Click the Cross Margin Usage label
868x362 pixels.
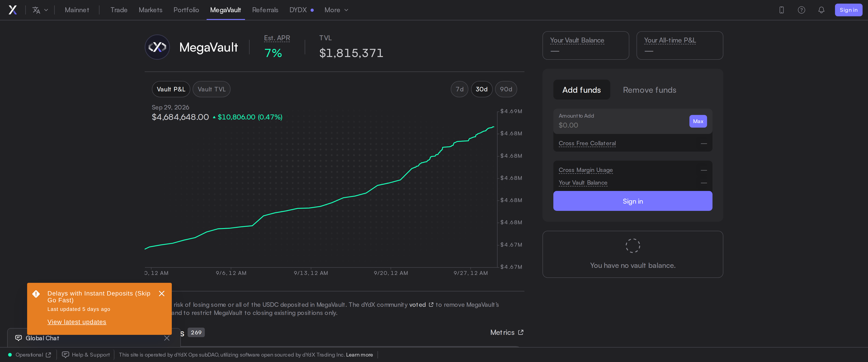(586, 170)
